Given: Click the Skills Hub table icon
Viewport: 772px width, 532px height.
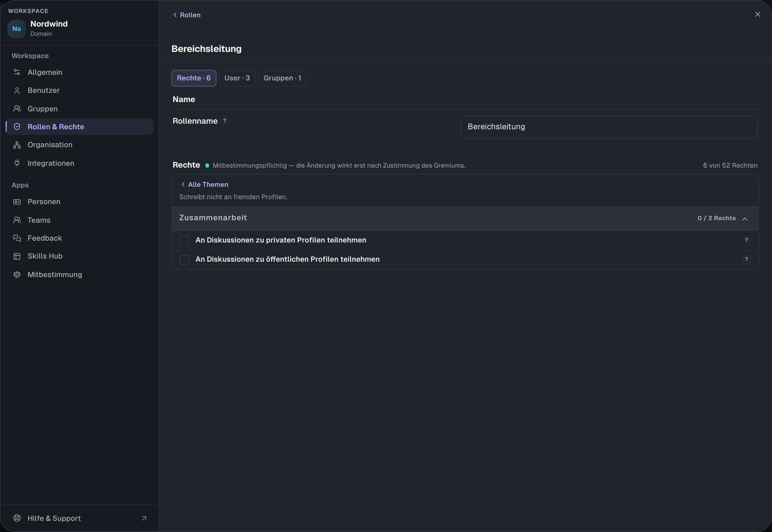Looking at the screenshot, I should (x=17, y=256).
